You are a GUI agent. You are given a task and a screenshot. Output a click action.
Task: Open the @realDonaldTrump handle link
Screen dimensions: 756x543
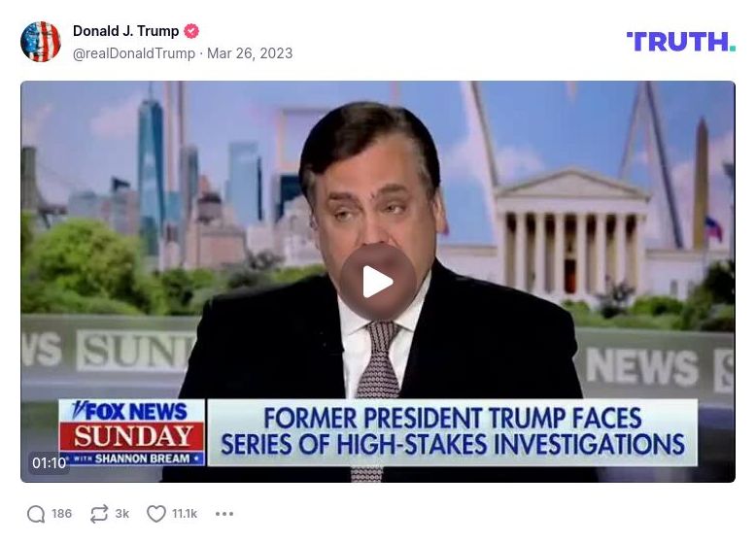click(x=133, y=53)
